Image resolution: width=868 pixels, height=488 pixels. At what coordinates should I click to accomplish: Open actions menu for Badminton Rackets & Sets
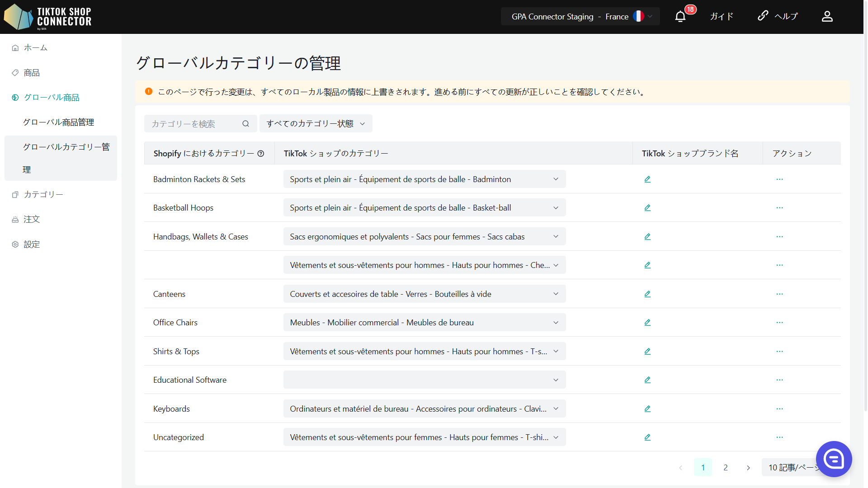click(x=780, y=179)
